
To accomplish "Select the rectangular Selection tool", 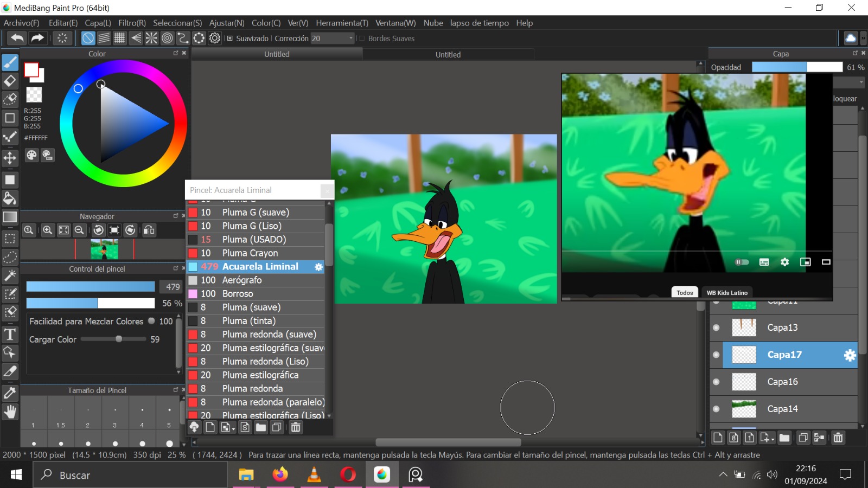I will click(10, 239).
